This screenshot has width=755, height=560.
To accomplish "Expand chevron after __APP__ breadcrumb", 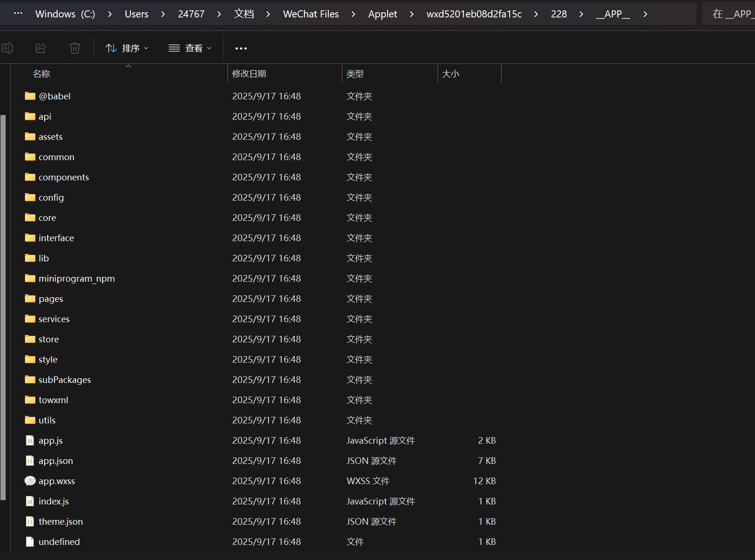I will [x=645, y=14].
